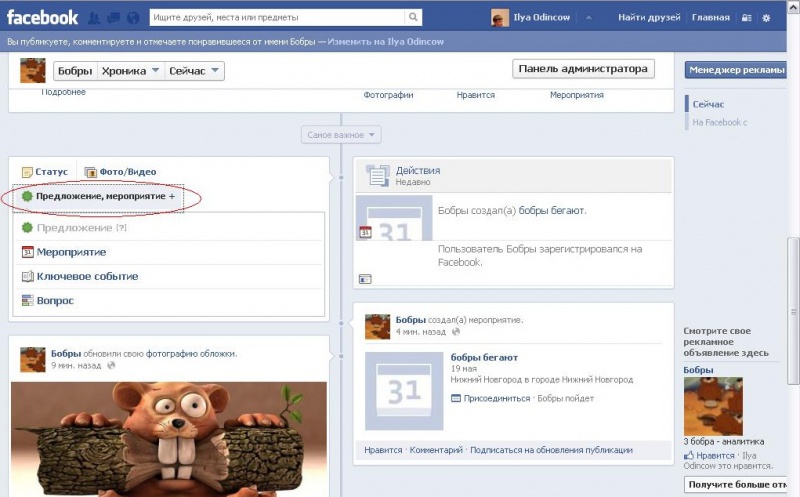This screenshot has width=800, height=497.
Task: Open Менеджер рекламы
Action: [736, 70]
